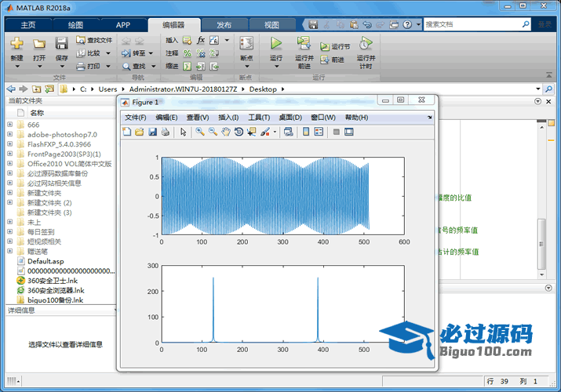The width and height of the screenshot is (561, 392).
Task: Click the back arrow in address bar
Action: [11, 89]
